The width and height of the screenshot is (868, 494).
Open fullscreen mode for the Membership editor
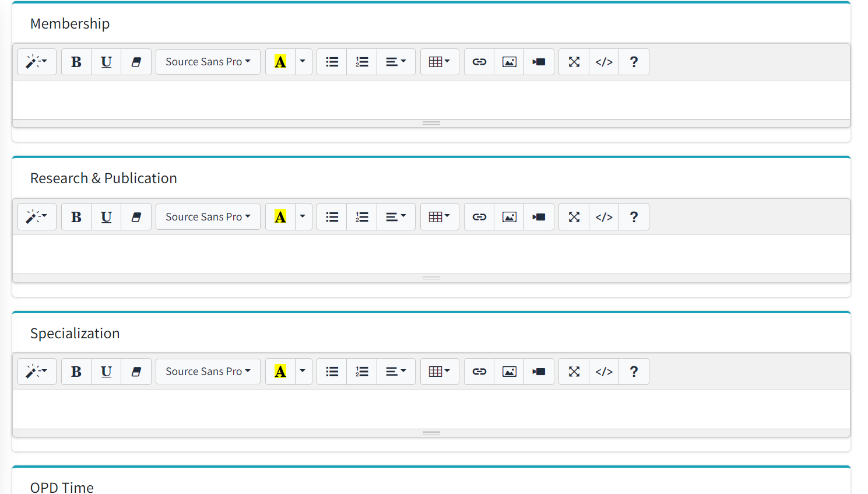(x=574, y=62)
